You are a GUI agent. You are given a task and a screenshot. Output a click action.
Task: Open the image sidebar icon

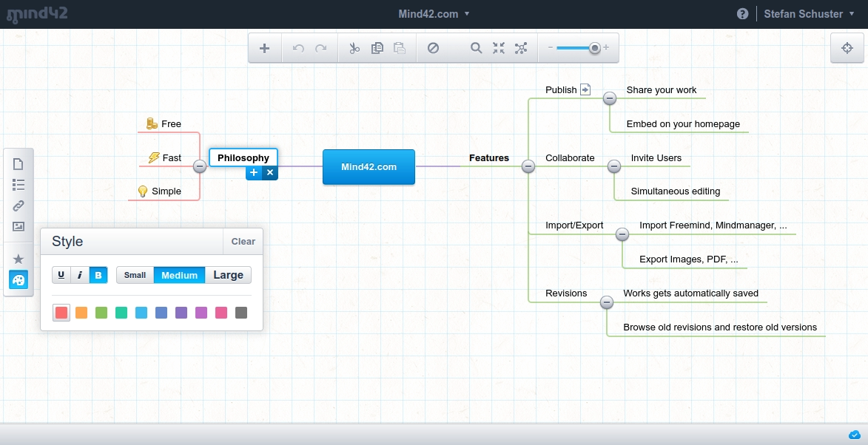tap(19, 226)
